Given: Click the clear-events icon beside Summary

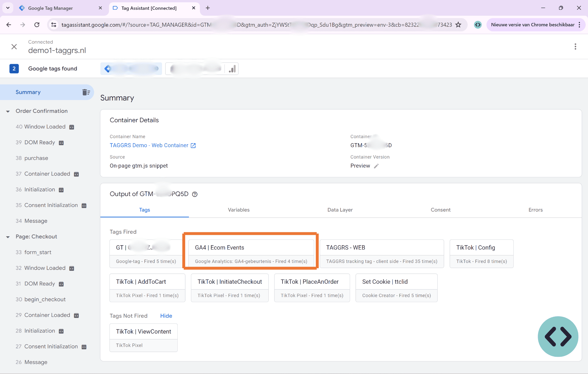Looking at the screenshot, I should [86, 92].
